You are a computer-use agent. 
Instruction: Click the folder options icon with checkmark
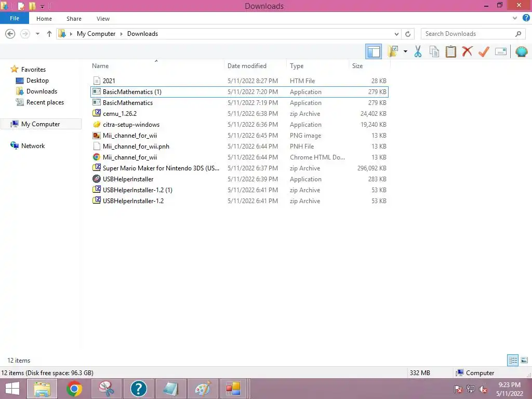click(393, 51)
